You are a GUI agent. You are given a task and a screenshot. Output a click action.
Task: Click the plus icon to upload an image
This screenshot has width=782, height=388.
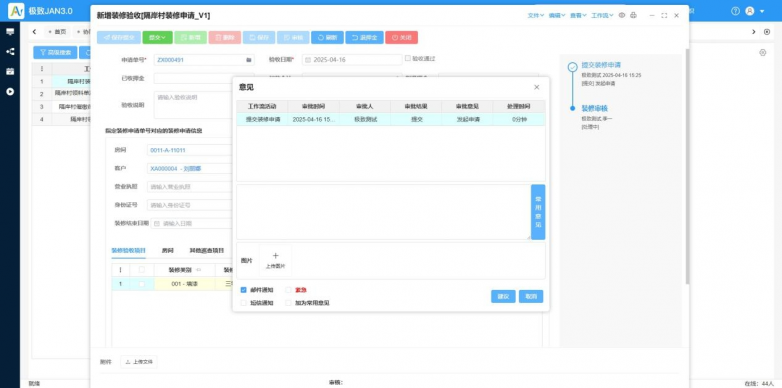(x=275, y=256)
